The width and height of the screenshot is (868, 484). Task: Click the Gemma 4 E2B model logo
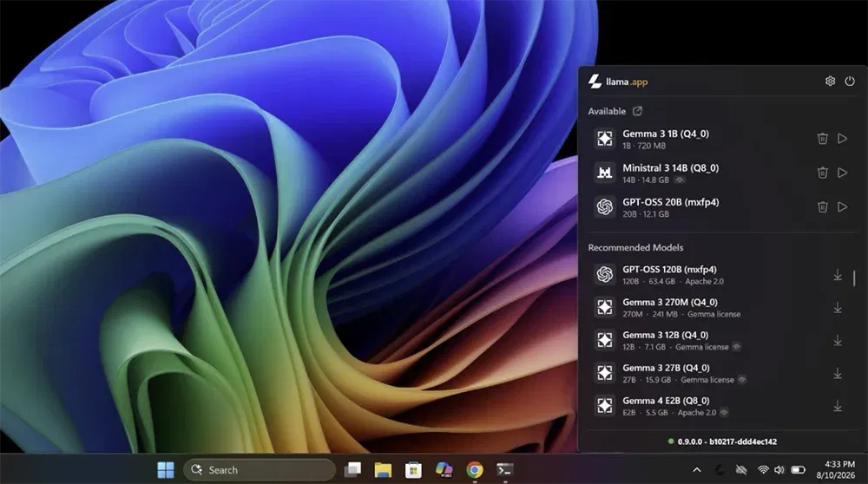click(x=604, y=405)
